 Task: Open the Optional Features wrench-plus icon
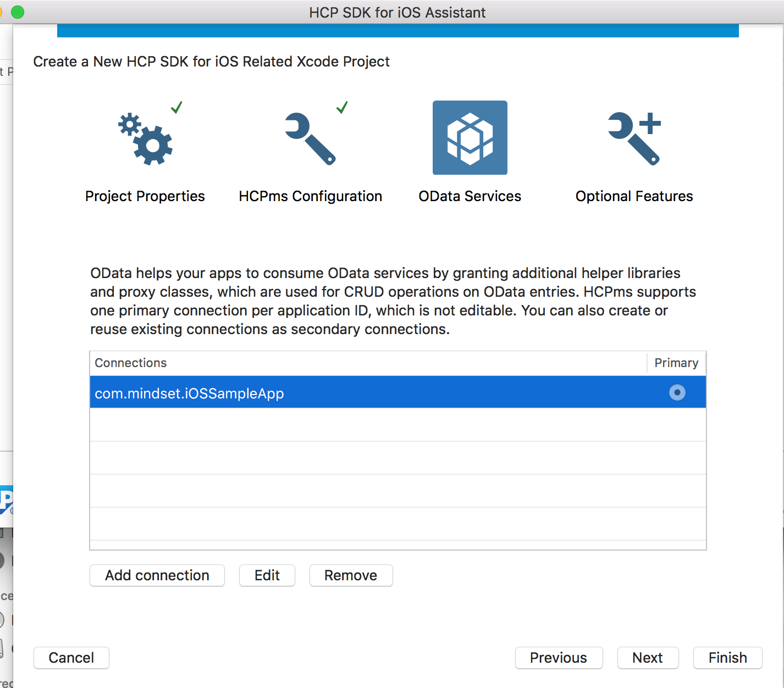point(634,138)
